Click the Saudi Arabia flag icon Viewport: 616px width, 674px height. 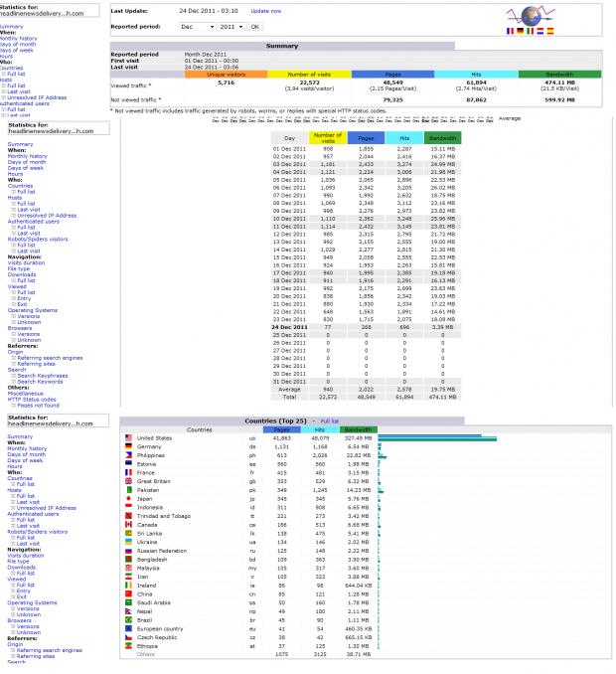coord(128,602)
